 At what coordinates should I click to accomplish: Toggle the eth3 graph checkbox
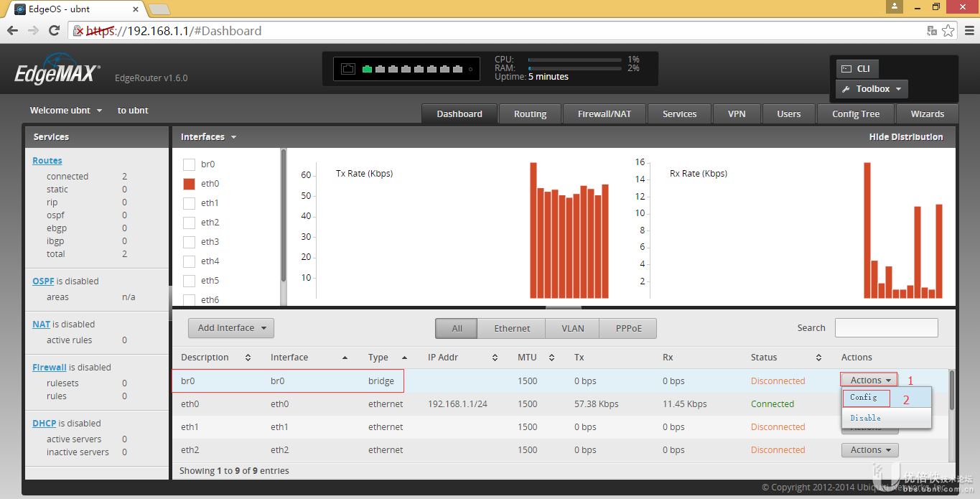point(190,242)
